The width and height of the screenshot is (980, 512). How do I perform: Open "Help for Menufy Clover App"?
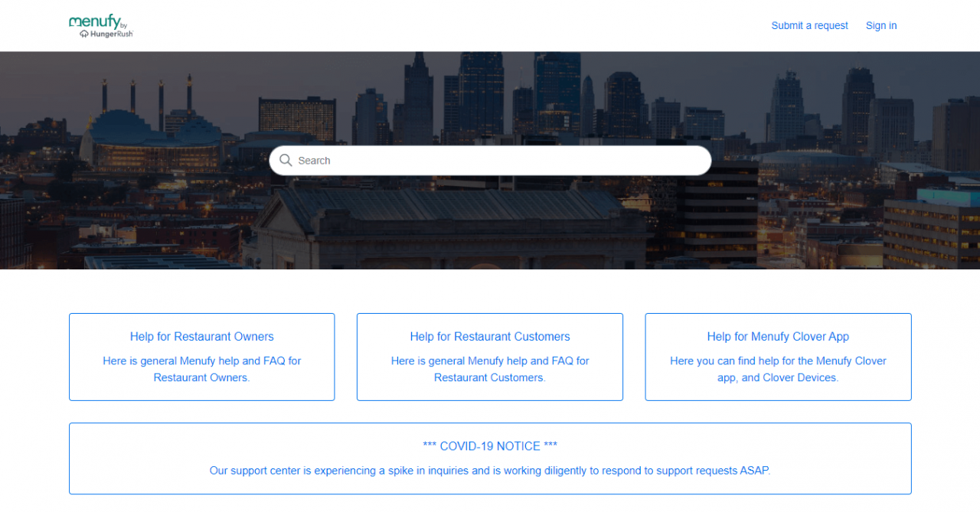click(x=778, y=336)
